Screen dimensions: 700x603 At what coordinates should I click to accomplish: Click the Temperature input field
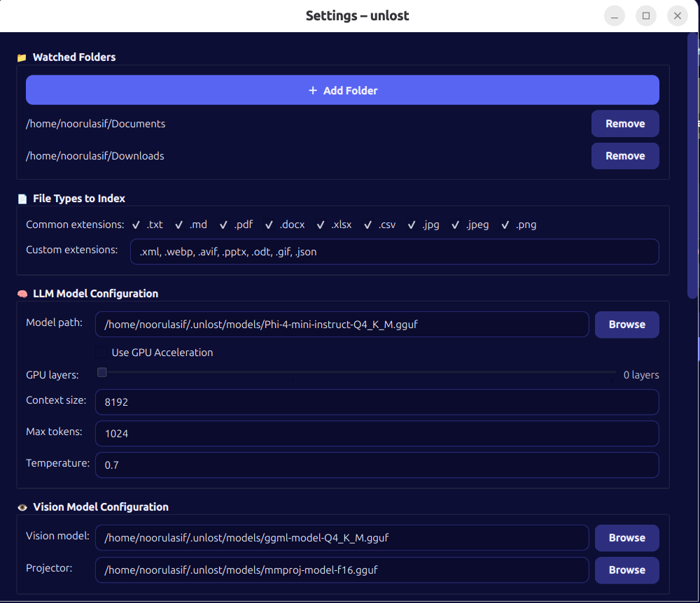coord(377,464)
